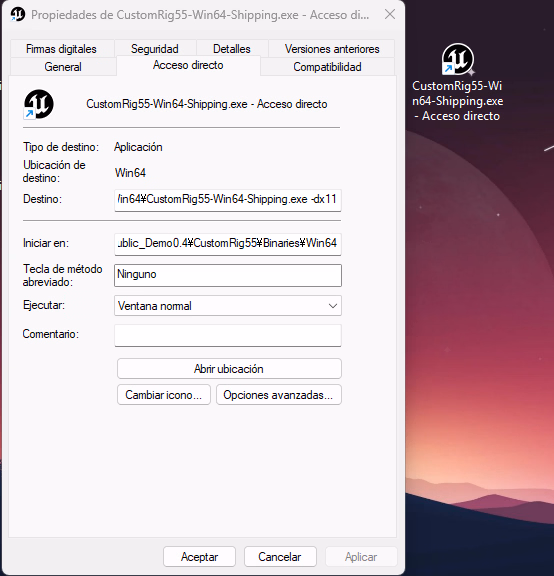
Task: Click the 'Ejecutar:' label
Action: click(x=44, y=305)
